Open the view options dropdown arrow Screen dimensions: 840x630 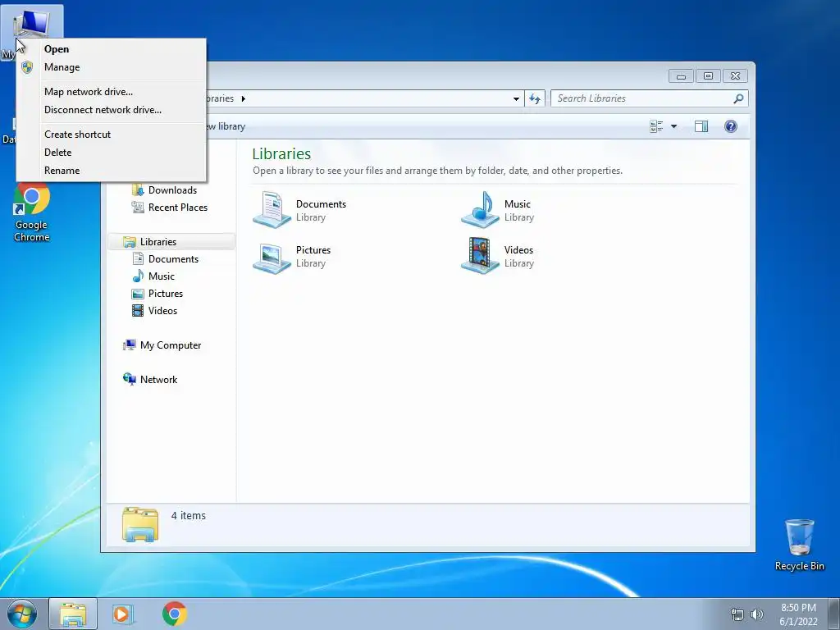point(674,126)
